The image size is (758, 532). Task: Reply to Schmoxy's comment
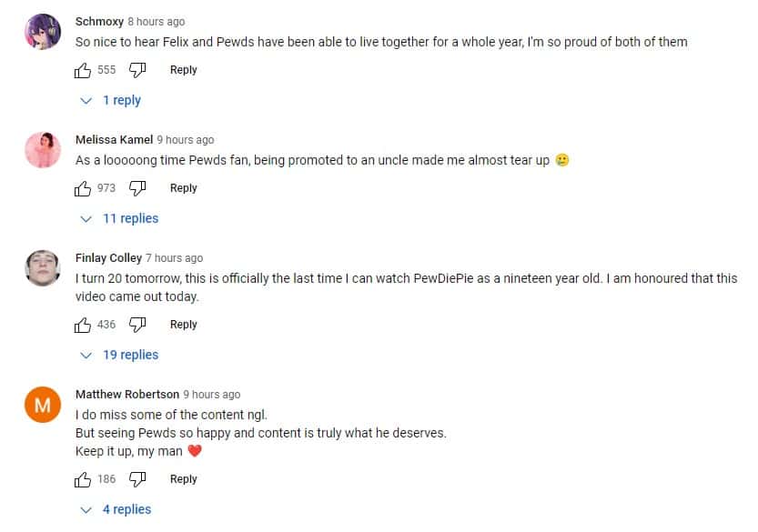[x=183, y=69]
